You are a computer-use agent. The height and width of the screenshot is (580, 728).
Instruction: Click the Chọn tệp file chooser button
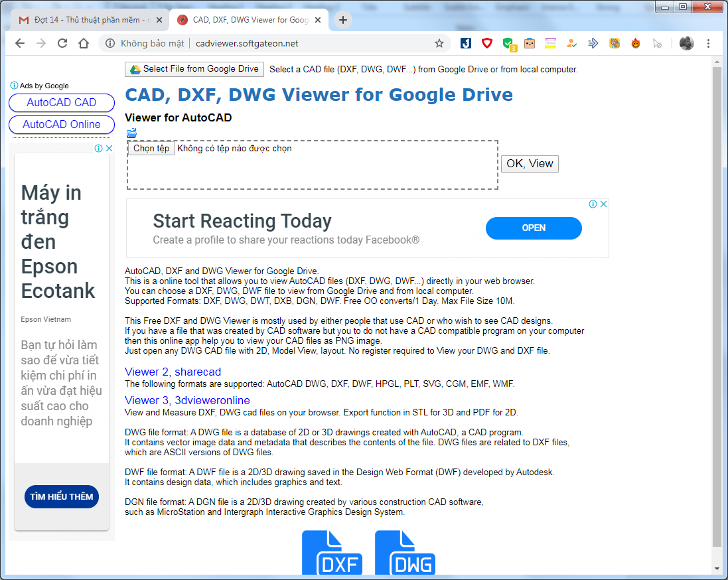point(151,149)
